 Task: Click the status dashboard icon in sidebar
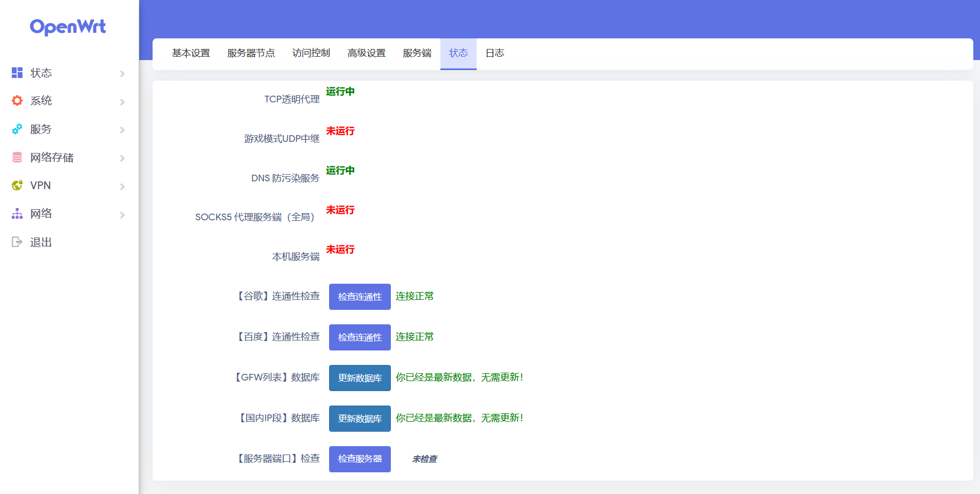point(17,73)
